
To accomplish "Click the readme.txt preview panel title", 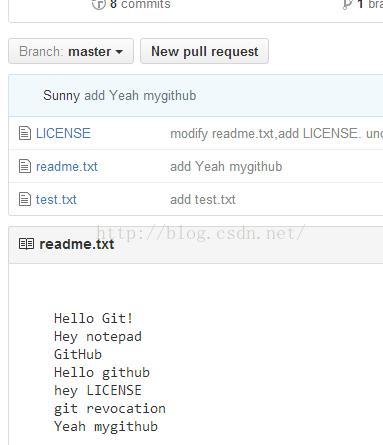I will click(77, 244).
